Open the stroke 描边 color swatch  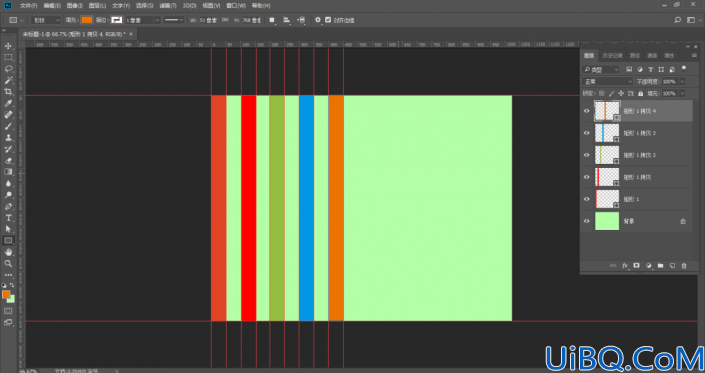point(116,20)
